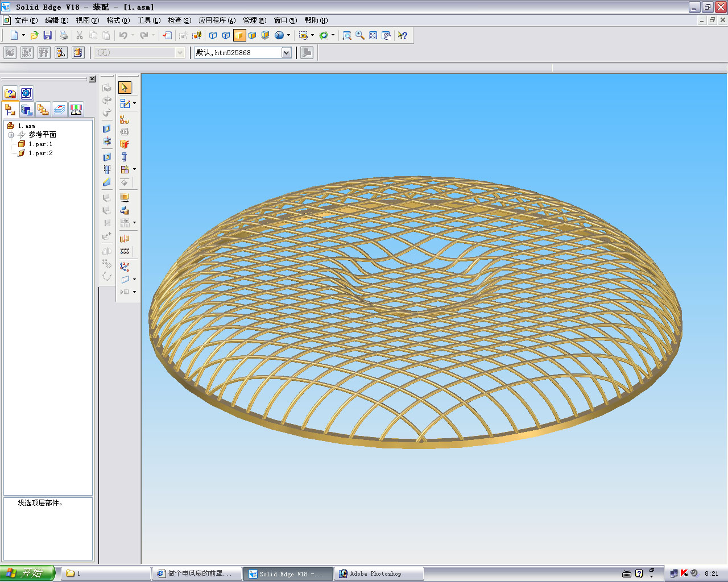Switch to the sensors gauge tab

(76, 109)
